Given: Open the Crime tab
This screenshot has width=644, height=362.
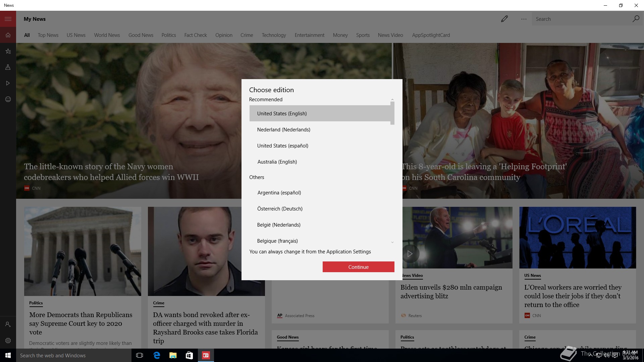Looking at the screenshot, I should [x=247, y=35].
